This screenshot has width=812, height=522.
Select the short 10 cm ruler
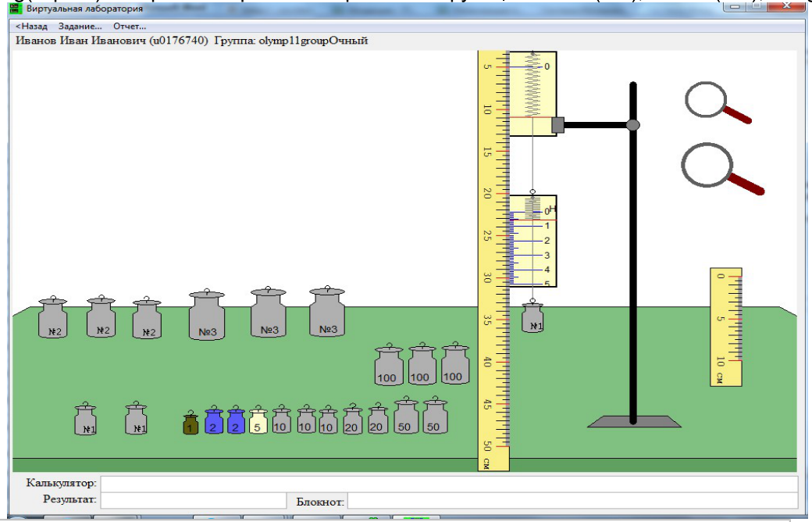click(725, 327)
